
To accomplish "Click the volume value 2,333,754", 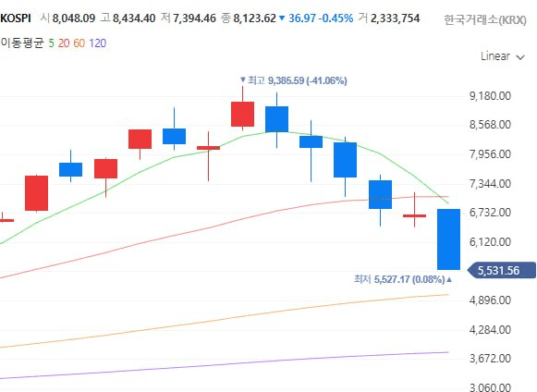I will click(x=396, y=18).
